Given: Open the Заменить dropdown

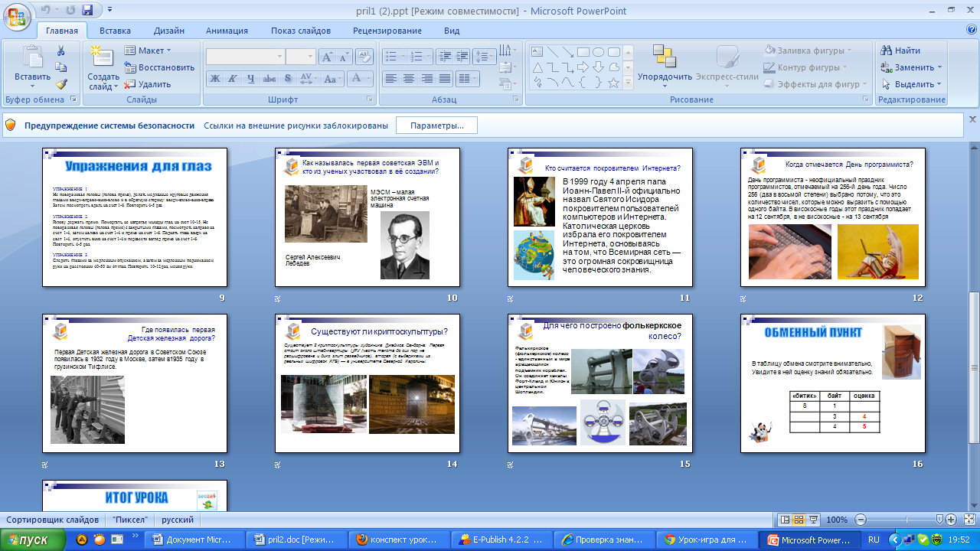Looking at the screenshot, I should pos(911,67).
